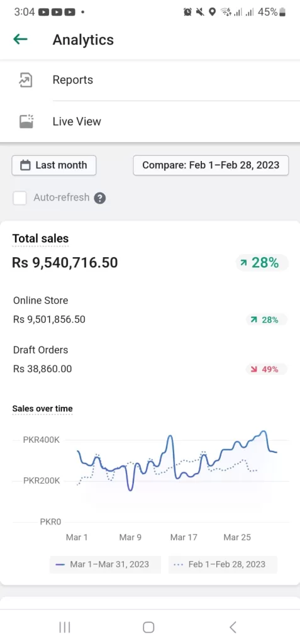Toggle the Mar 1–Mar 31, 2023 legend series
The height and width of the screenshot is (644, 300).
(x=105, y=564)
